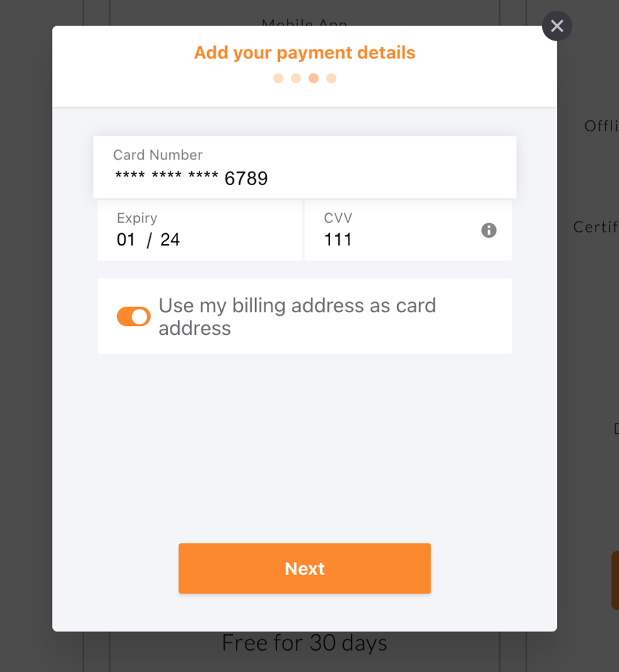Jump to the second progress dot
This screenshot has width=619, height=672.
click(x=296, y=78)
